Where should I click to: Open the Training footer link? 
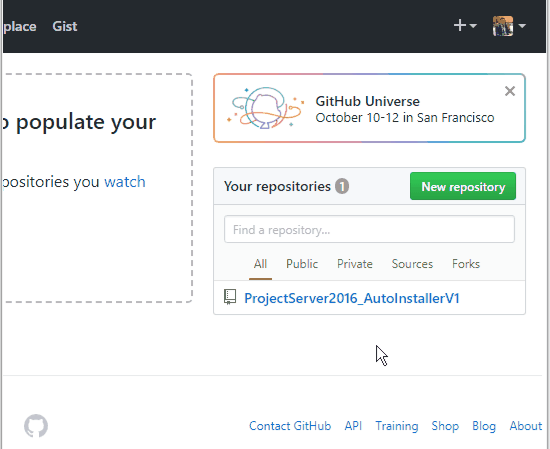coord(397,426)
